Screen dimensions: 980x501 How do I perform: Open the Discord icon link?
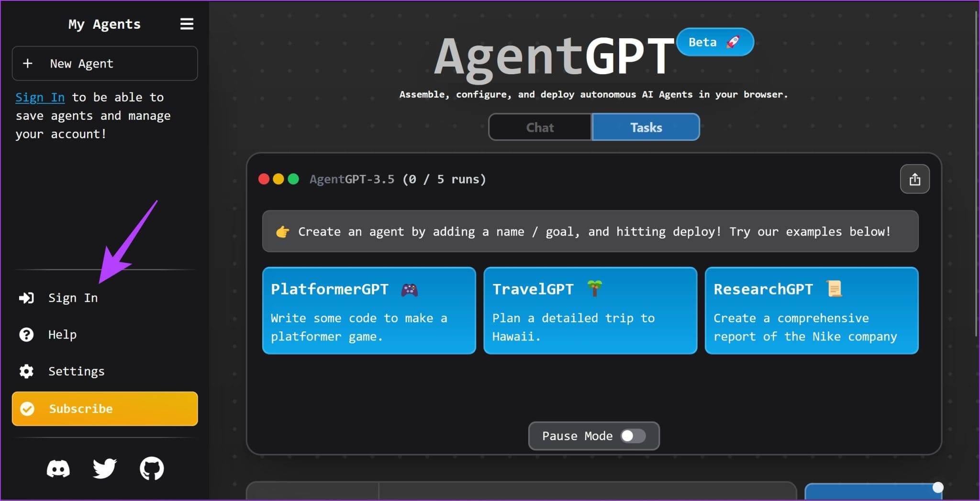58,468
